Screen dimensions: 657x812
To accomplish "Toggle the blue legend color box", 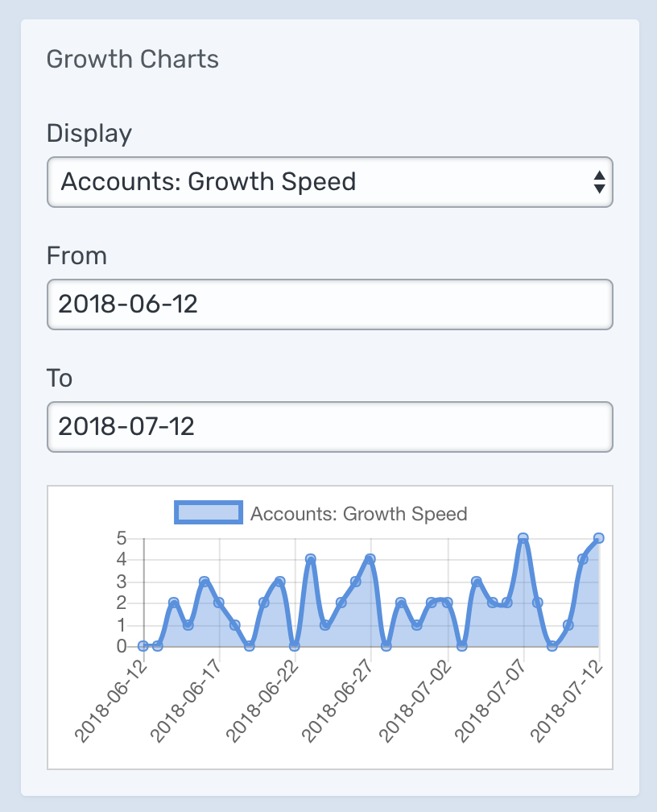I will tap(209, 513).
